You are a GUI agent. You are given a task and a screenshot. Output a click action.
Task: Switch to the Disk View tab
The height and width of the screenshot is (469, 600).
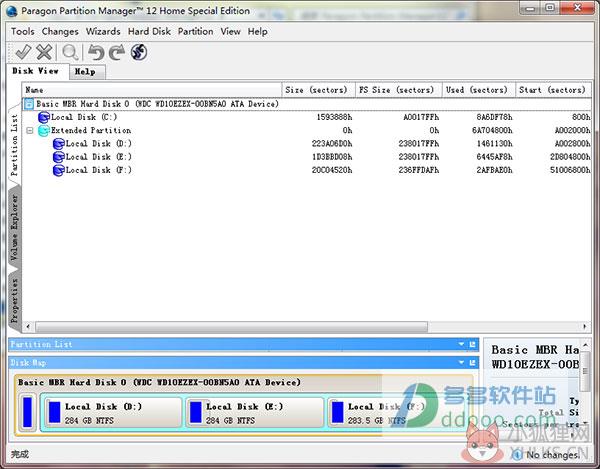pyautogui.click(x=36, y=71)
